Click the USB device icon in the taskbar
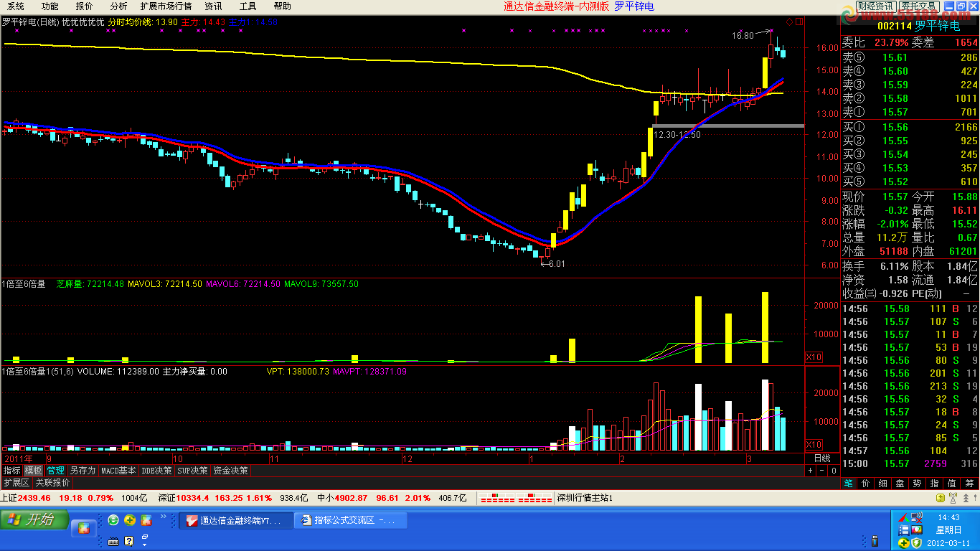This screenshot has height=551, width=980. coord(875,541)
